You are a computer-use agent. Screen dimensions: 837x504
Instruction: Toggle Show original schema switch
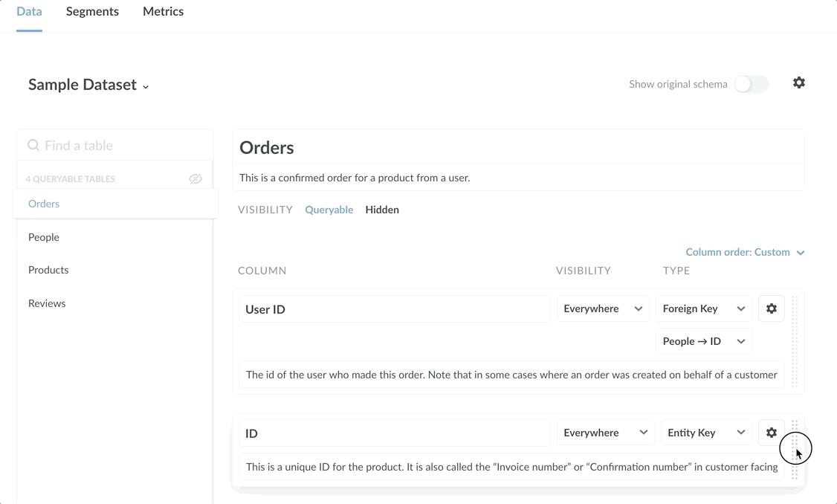(751, 84)
